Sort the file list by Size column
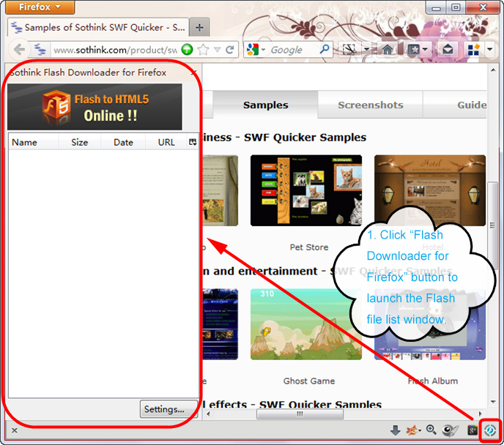The width and height of the screenshot is (504, 445). [79, 142]
